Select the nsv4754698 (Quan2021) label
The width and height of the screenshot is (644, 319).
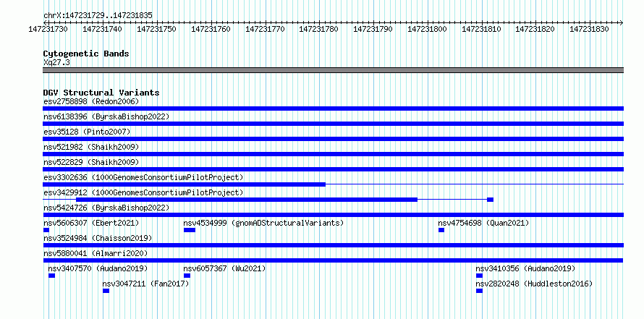point(483,223)
